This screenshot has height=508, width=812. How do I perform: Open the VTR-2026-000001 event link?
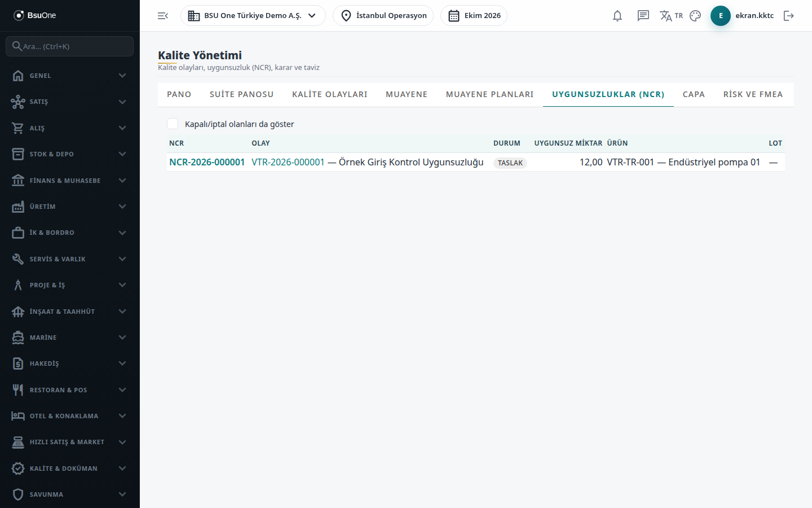point(288,162)
